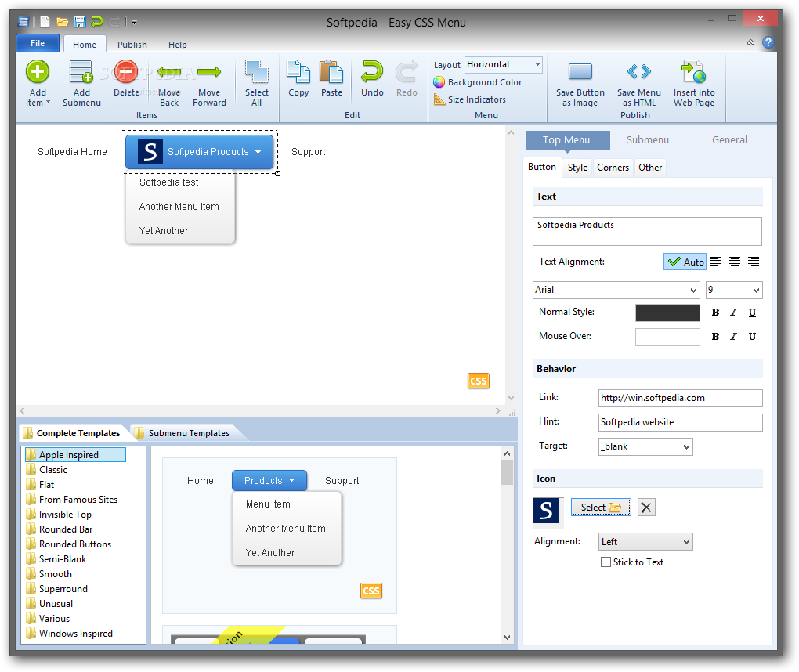Switch to the Submenu properties tab
Viewport: 799px width, 672px height.
tap(647, 139)
